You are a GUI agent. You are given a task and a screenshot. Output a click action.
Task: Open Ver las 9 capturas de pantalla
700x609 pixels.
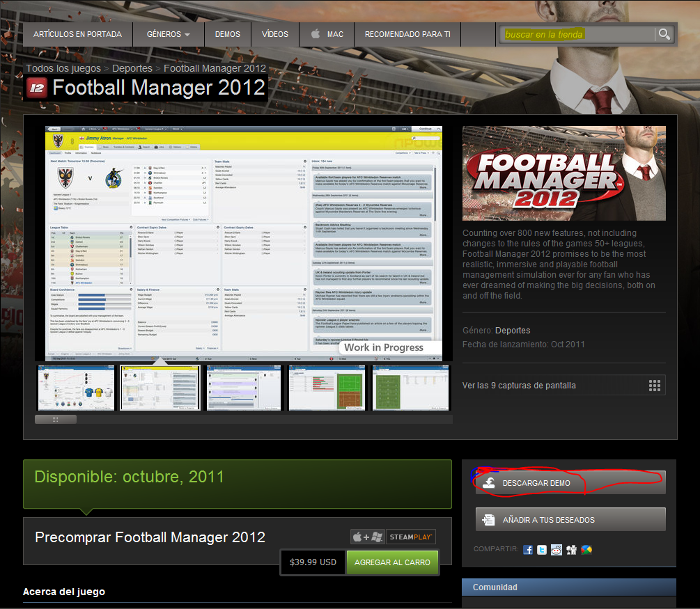pyautogui.click(x=564, y=386)
